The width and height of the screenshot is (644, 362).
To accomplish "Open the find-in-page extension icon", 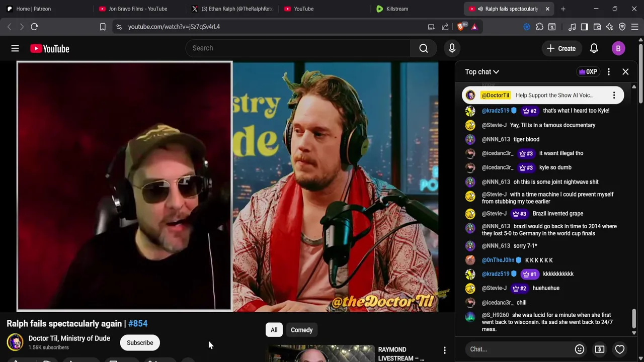I will (552, 27).
